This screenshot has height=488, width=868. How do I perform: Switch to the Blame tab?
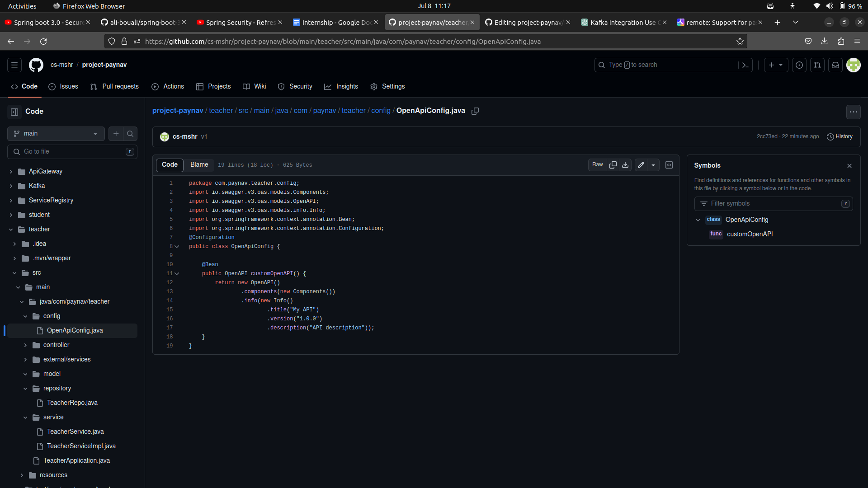[199, 164]
